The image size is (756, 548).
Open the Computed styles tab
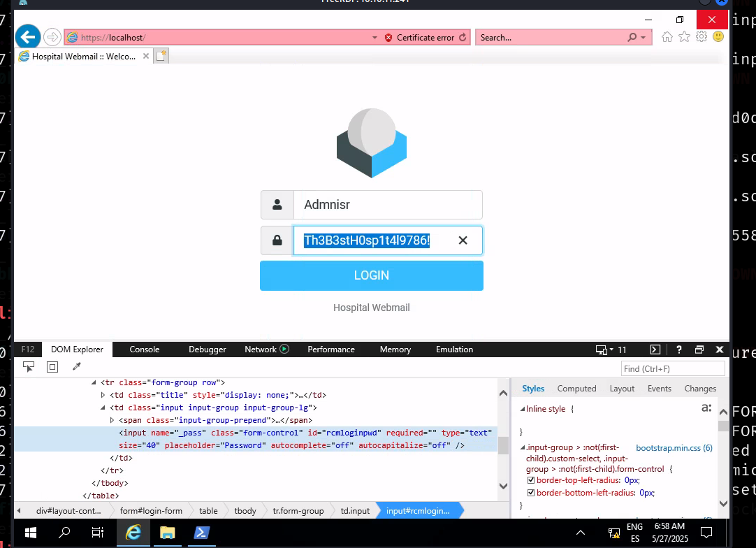click(576, 389)
